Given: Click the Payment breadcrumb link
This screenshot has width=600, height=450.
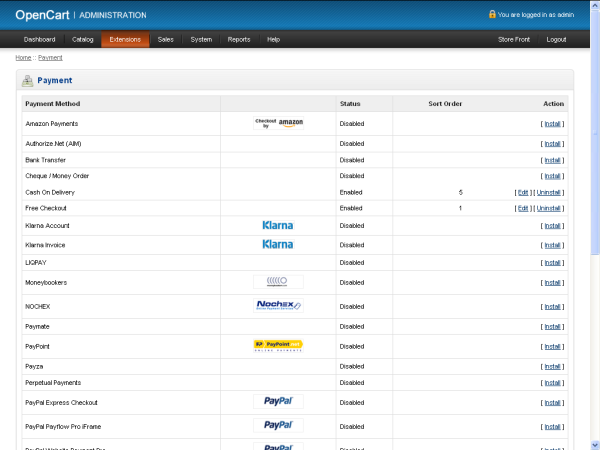Looking at the screenshot, I should (50, 58).
